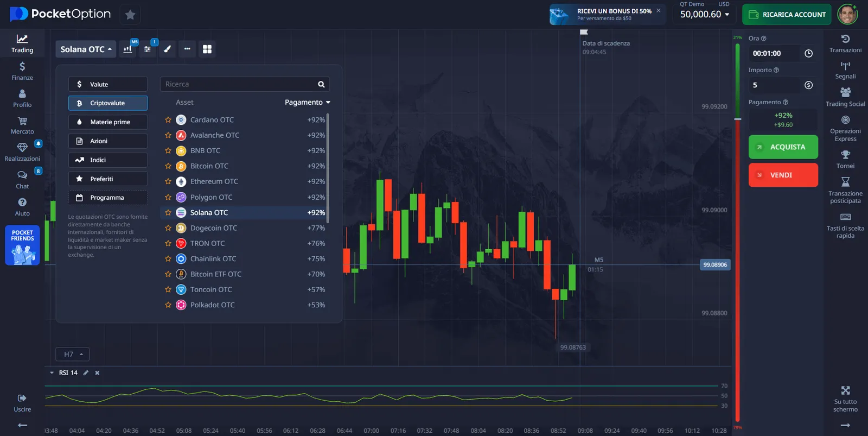The image size is (868, 436).
Task: Expand the demo account balance dropdown
Action: (705, 15)
